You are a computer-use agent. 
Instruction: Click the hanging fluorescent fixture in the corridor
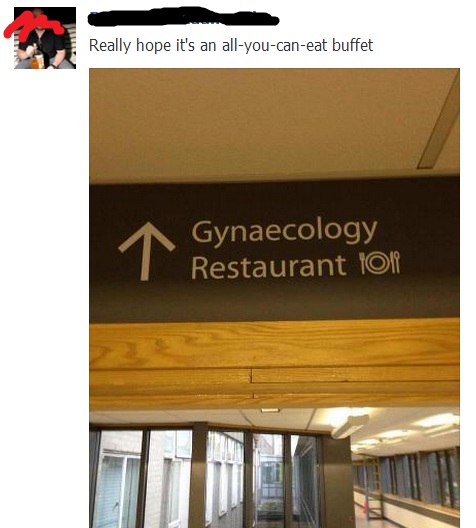[349, 426]
